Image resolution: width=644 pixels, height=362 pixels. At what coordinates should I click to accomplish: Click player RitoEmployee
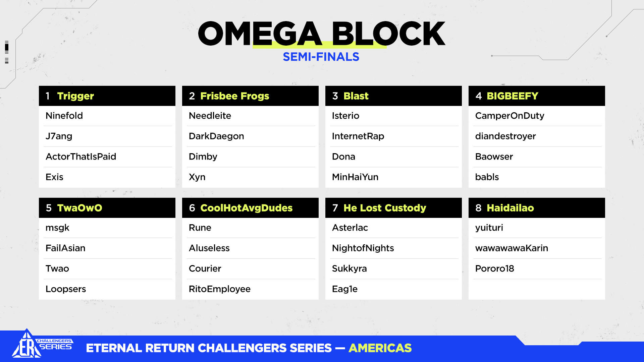[220, 289]
